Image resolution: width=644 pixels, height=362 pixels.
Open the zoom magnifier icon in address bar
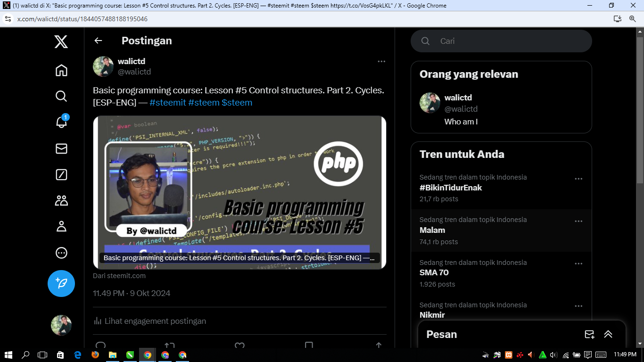pyautogui.click(x=633, y=19)
